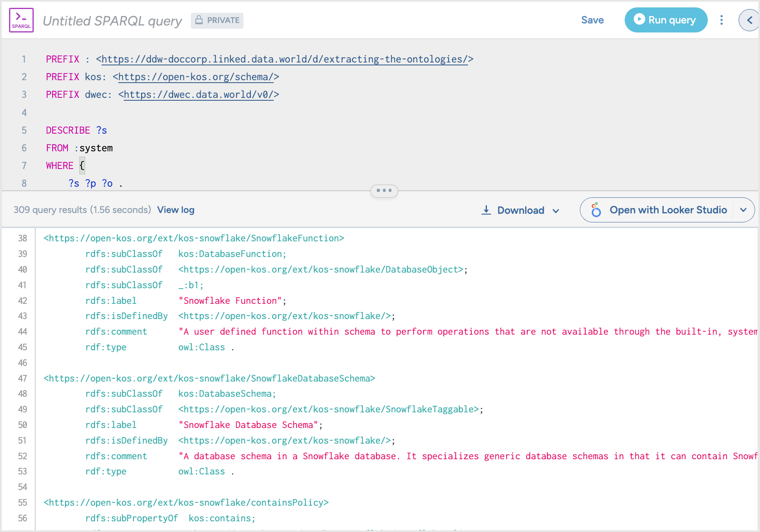Screen dimensions: 760x532
Task: Click the SnowflakeFunction URI in results
Action: pos(194,238)
